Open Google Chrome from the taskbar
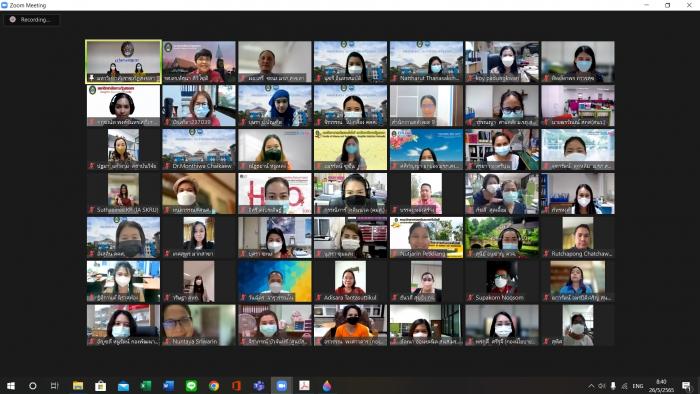Screen dimensions: 700x394 [x=214, y=386]
